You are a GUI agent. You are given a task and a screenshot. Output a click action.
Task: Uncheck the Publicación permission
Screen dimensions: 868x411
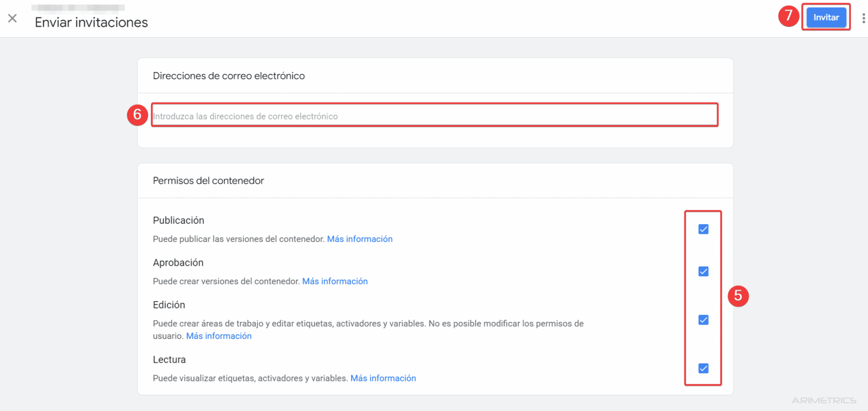pyautogui.click(x=703, y=229)
